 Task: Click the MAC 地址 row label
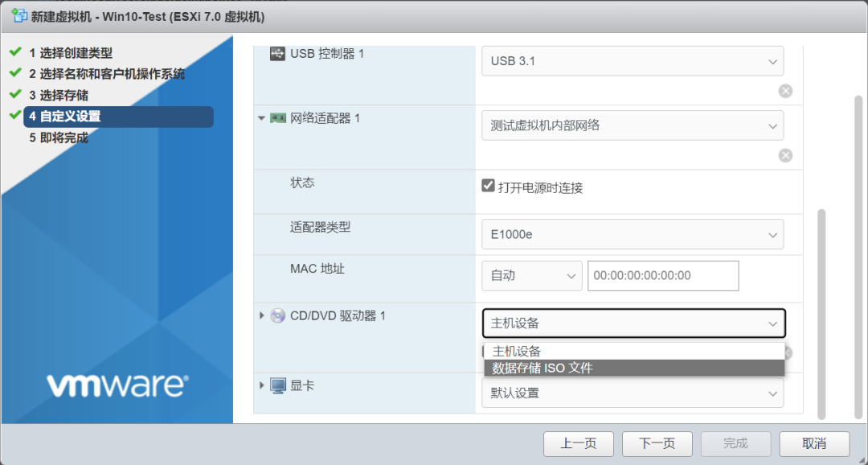click(317, 269)
